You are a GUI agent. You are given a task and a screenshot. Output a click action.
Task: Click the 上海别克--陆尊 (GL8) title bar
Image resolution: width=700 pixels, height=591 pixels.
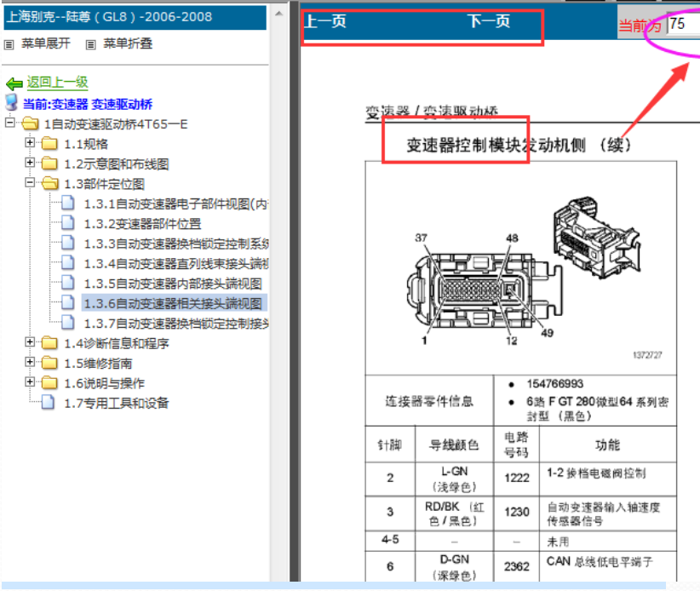tap(135, 17)
